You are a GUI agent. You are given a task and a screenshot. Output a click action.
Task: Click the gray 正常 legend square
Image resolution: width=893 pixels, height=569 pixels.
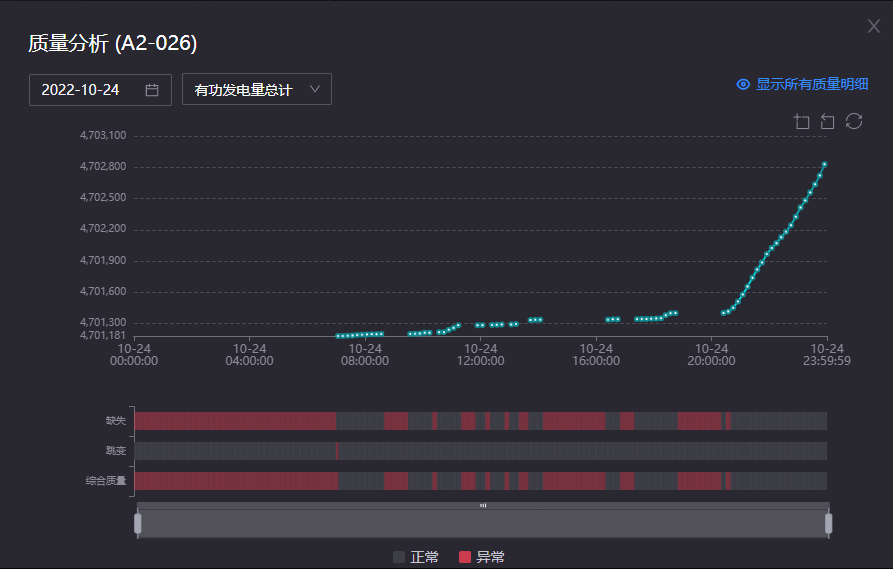(x=399, y=557)
